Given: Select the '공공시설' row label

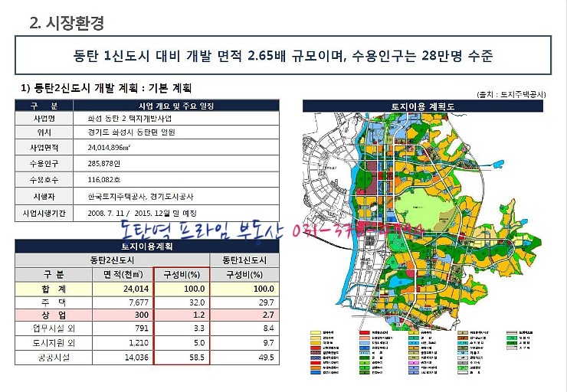Looking at the screenshot, I should (x=54, y=358).
